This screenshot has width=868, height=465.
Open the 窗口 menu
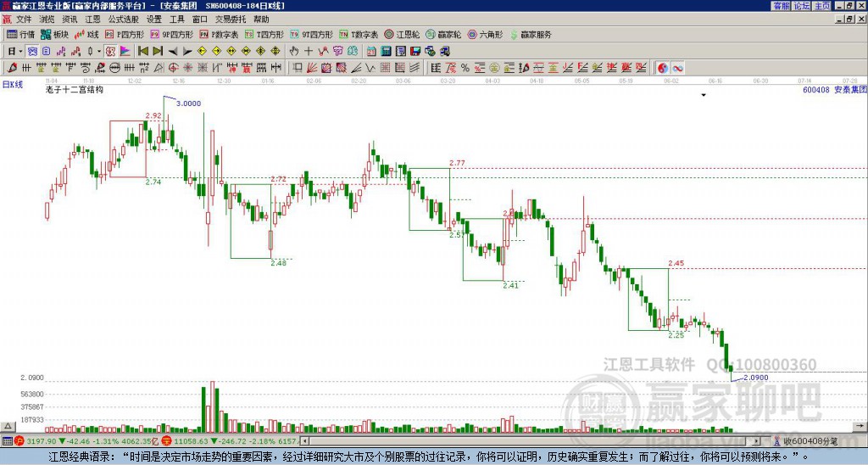pos(200,20)
